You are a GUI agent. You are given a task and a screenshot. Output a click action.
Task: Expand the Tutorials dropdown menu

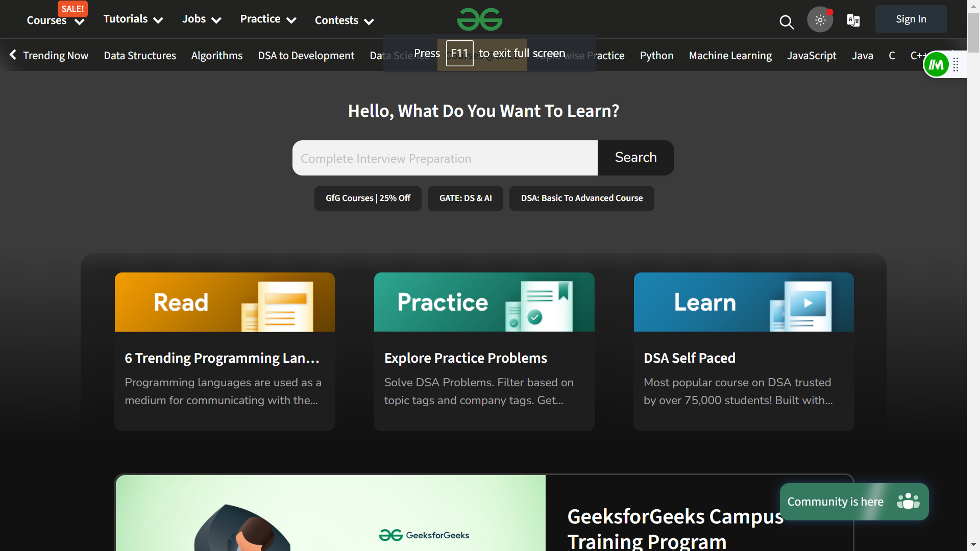[132, 19]
